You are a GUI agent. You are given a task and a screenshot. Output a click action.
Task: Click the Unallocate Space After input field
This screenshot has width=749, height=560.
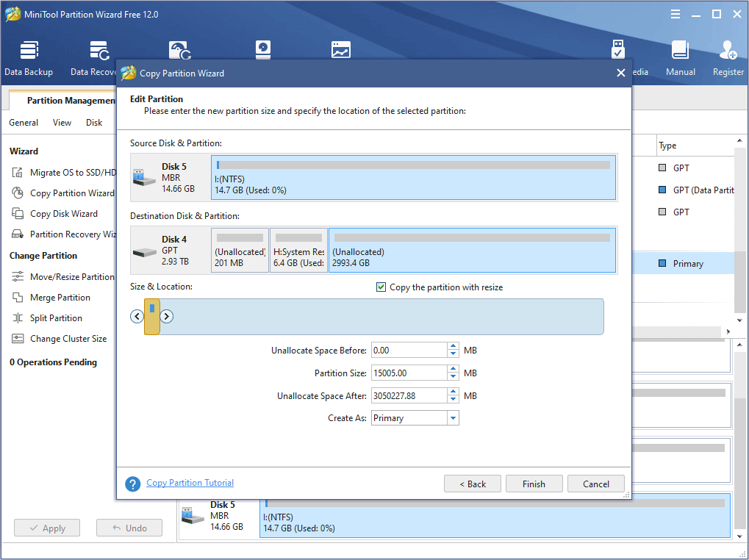(409, 396)
